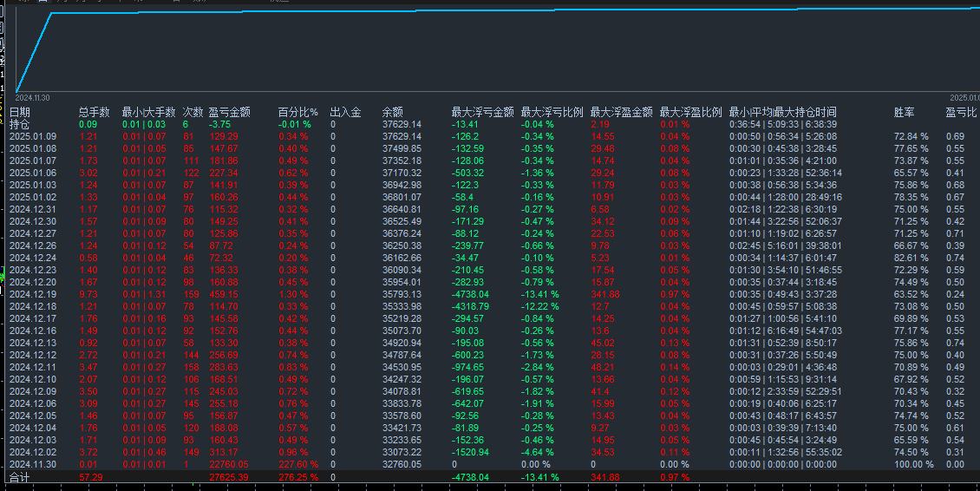Click the 2024.12.31 date cell
This screenshot has height=491, width=980.
coord(32,210)
